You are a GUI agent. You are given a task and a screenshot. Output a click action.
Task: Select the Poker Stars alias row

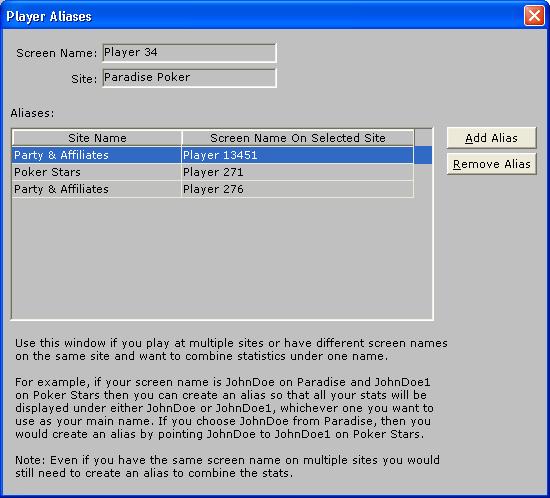coord(213,172)
